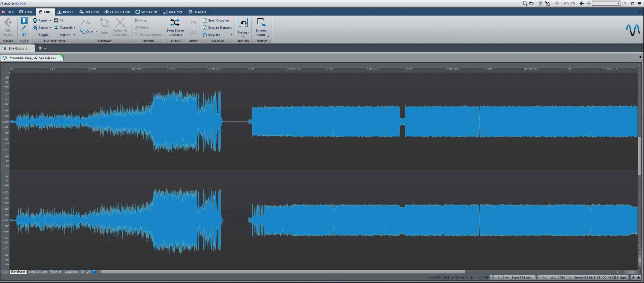Toggle the time selection with the Toggle command
Screen dimensions: 644x283
click(43, 35)
